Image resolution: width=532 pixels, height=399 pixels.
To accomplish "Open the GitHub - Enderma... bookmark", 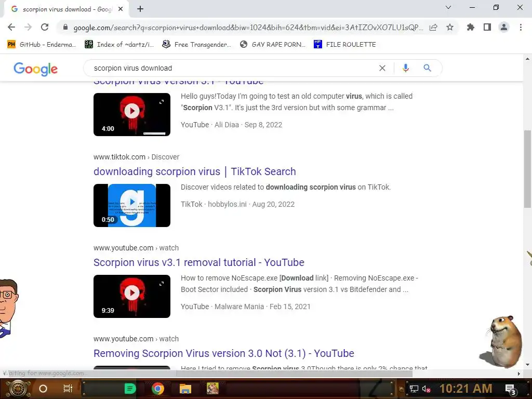I will [42, 45].
